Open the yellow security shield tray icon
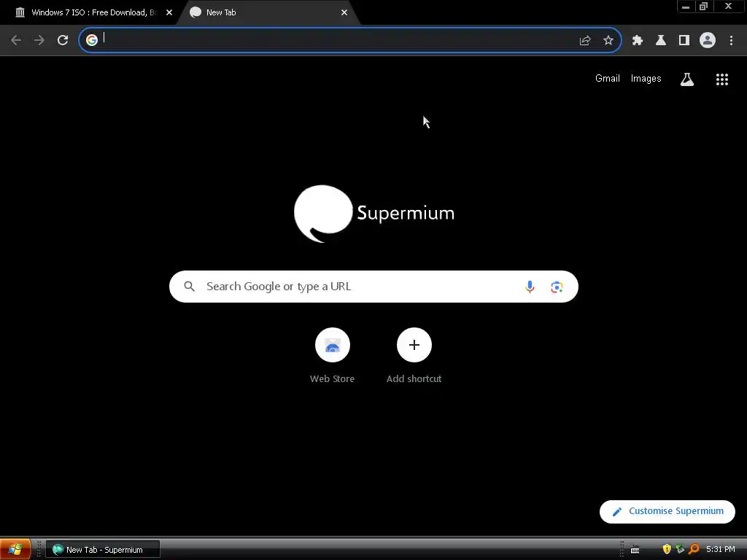 (667, 549)
